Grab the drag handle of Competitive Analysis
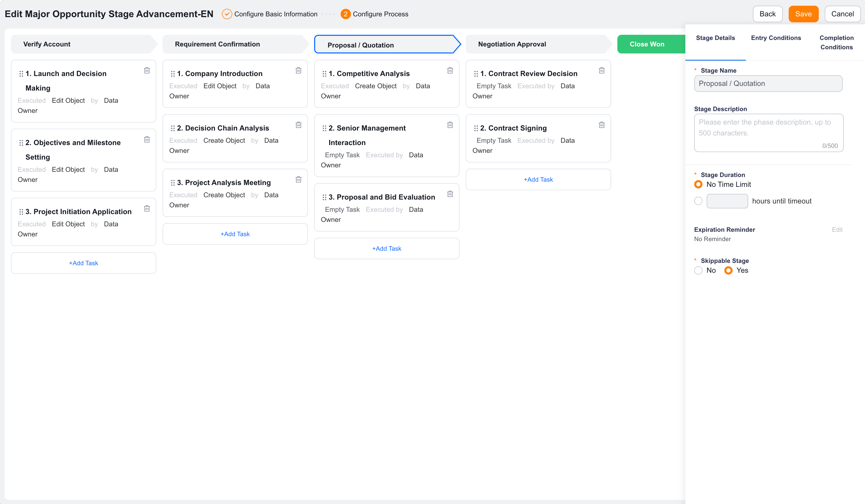This screenshot has width=865, height=504. (x=325, y=74)
